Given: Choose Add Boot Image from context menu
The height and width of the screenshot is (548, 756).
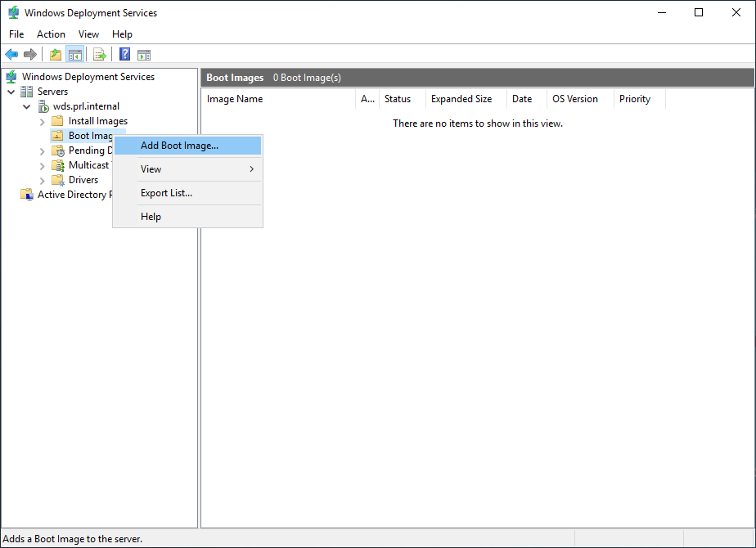Looking at the screenshot, I should pos(188,146).
